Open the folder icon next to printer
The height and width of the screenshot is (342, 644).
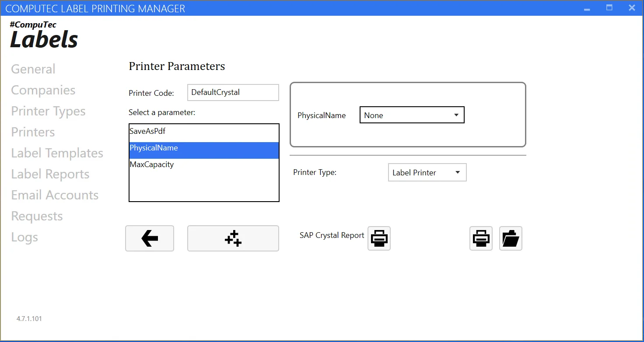pos(511,238)
